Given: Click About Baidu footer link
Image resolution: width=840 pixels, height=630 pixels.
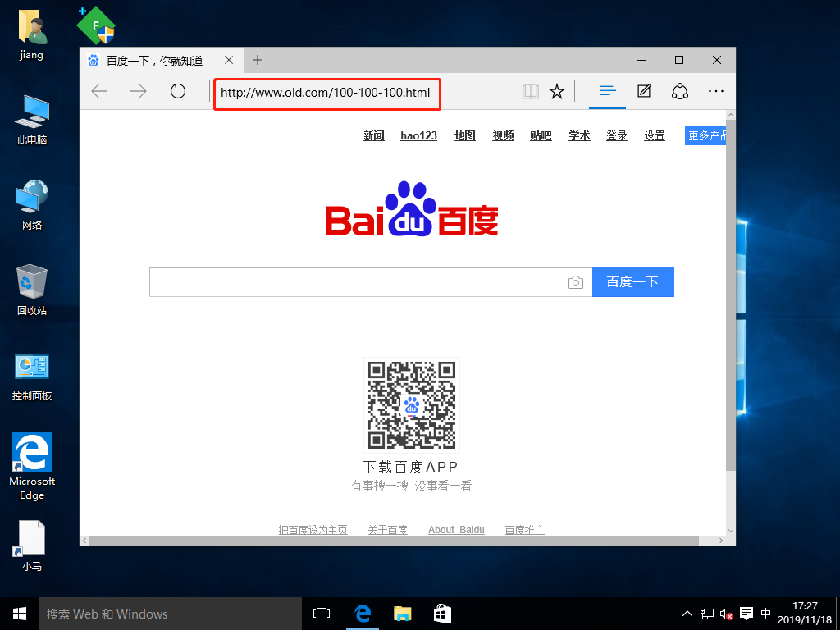Looking at the screenshot, I should click(456, 530).
